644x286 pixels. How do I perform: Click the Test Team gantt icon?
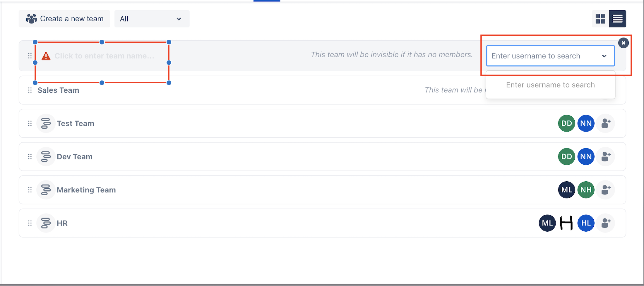click(x=46, y=123)
